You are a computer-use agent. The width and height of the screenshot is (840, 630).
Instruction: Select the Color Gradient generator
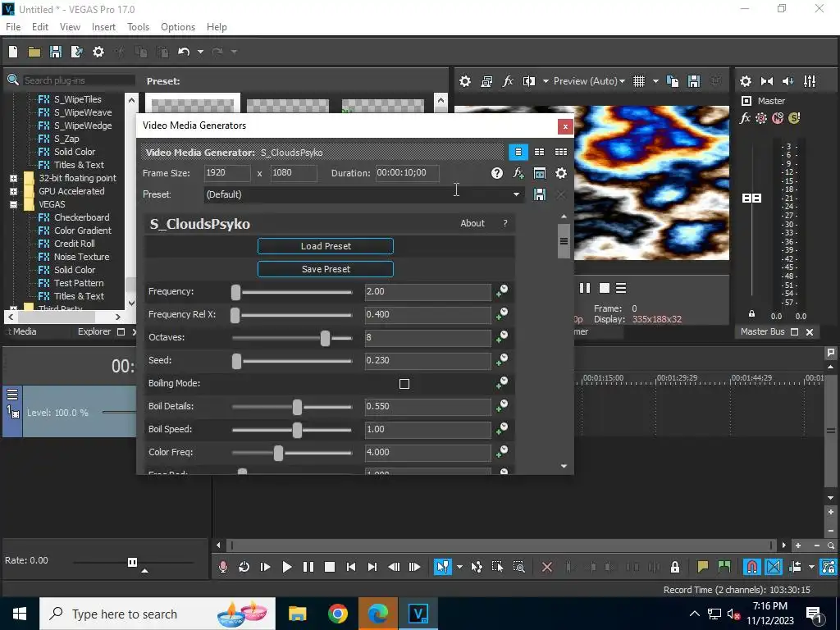[83, 231]
